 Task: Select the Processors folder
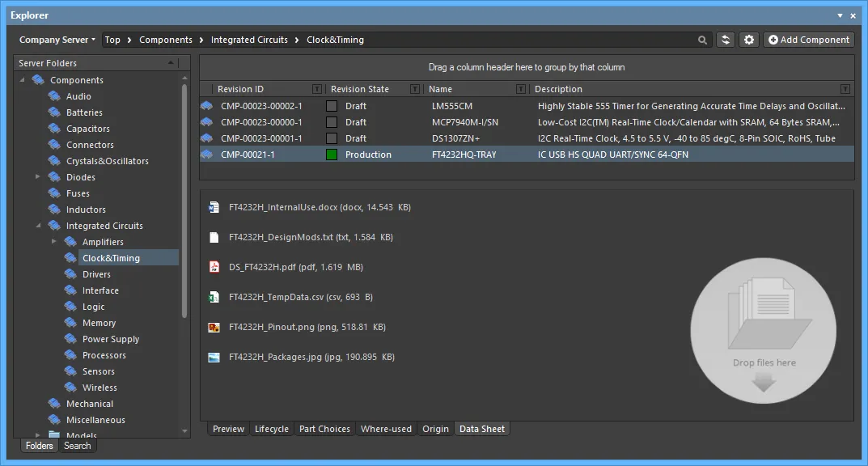point(104,355)
